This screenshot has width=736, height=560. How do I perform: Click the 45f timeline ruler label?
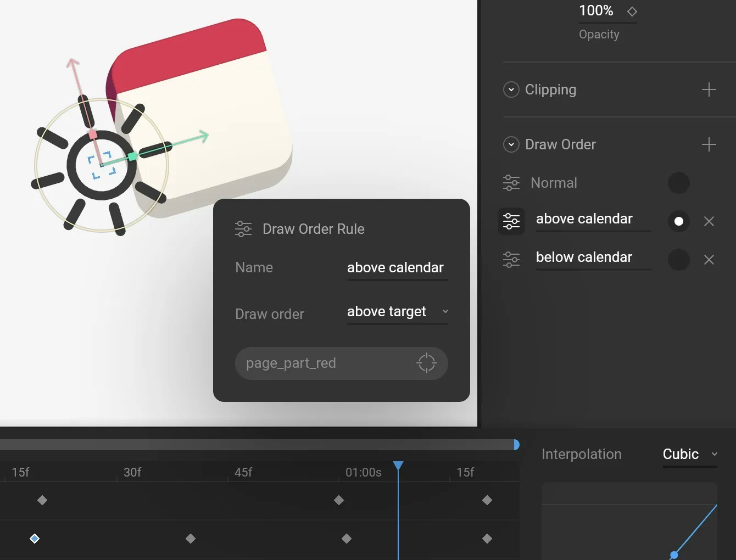(243, 472)
